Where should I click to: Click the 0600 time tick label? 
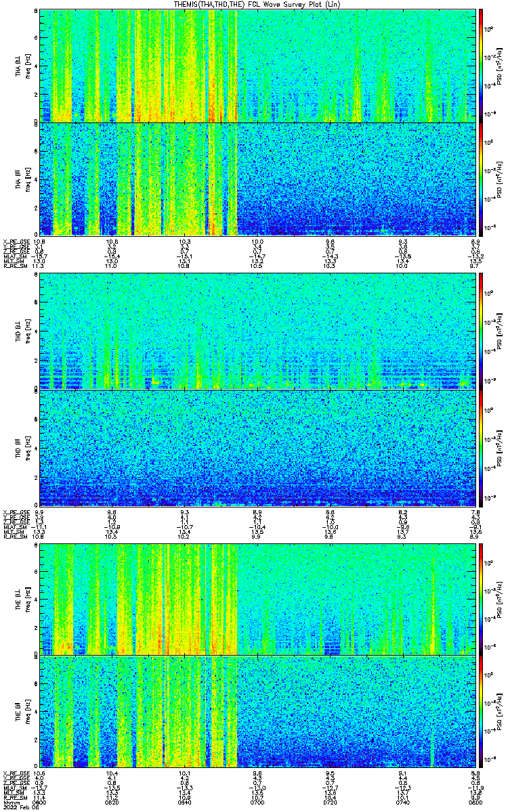point(39,802)
